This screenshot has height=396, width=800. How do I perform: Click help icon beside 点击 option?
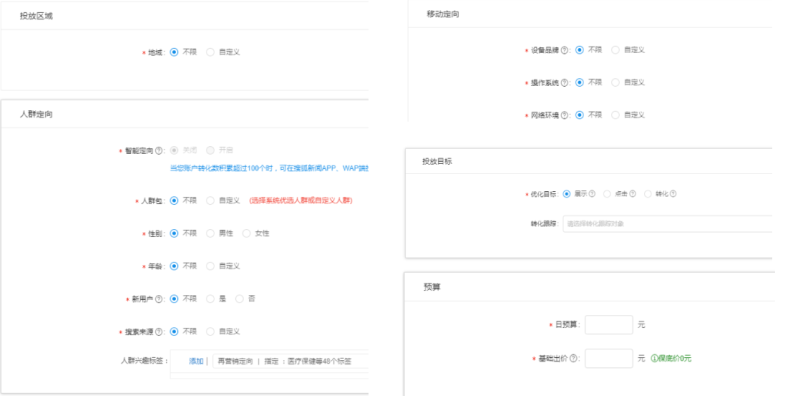coord(633,194)
